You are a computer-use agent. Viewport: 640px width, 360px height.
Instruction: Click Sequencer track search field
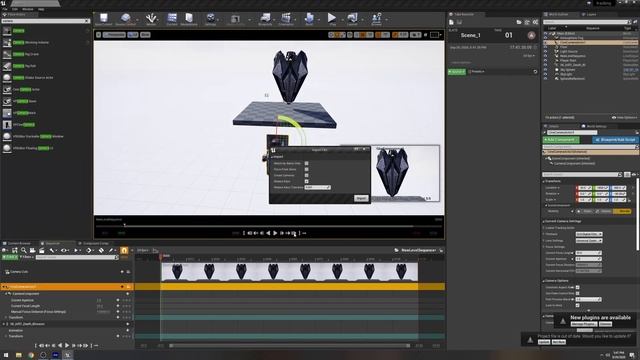tap(77, 257)
